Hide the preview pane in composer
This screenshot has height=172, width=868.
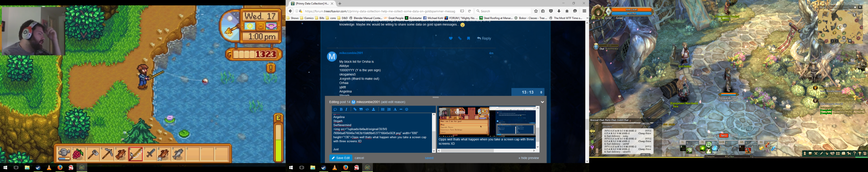(x=528, y=158)
